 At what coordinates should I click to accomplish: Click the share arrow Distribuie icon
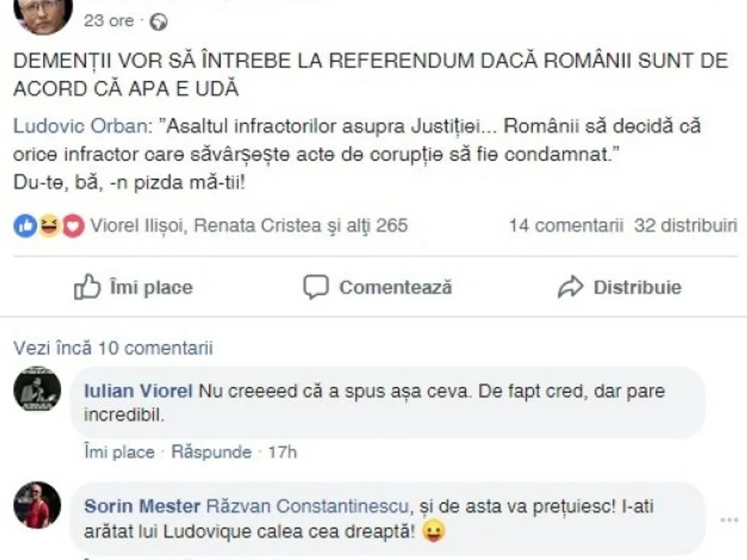570,287
